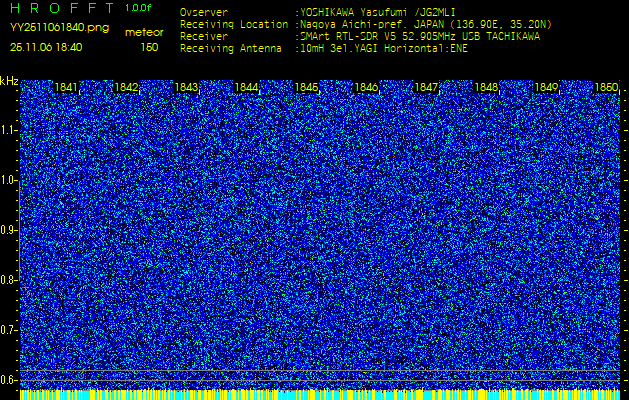Click the 1846 time marker
Image resolution: width=629 pixels, height=400 pixels.
366,87
